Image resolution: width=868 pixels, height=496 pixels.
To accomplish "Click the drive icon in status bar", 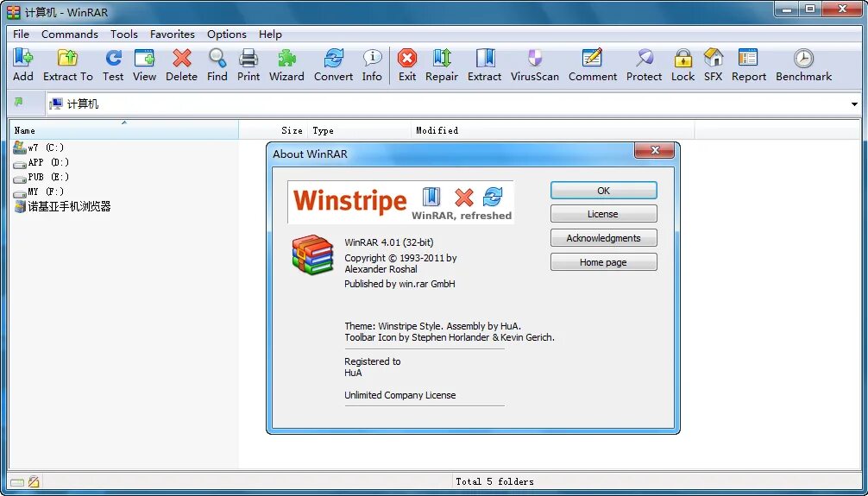I will 17,481.
